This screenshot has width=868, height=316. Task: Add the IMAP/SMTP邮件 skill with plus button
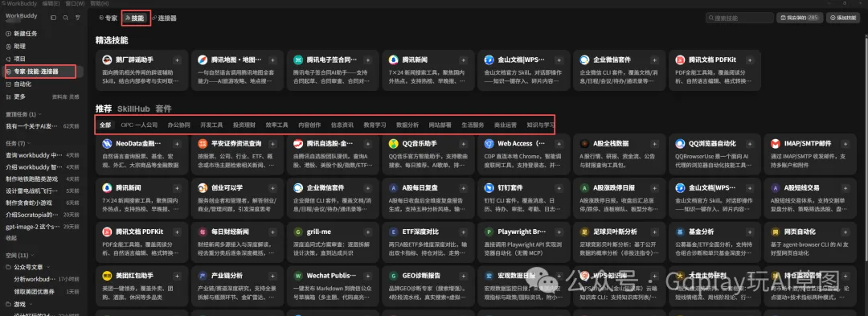(845, 144)
